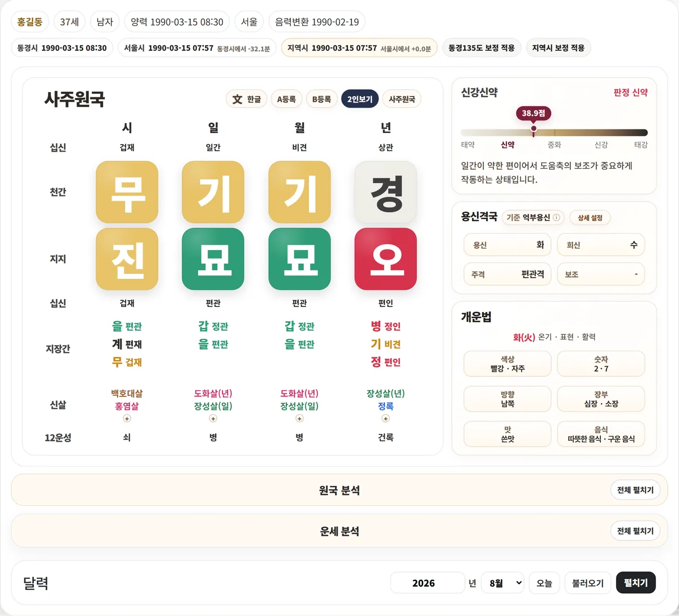
Task: Click the 양력 1990-03-15 08:30 chip
Action: tap(177, 22)
